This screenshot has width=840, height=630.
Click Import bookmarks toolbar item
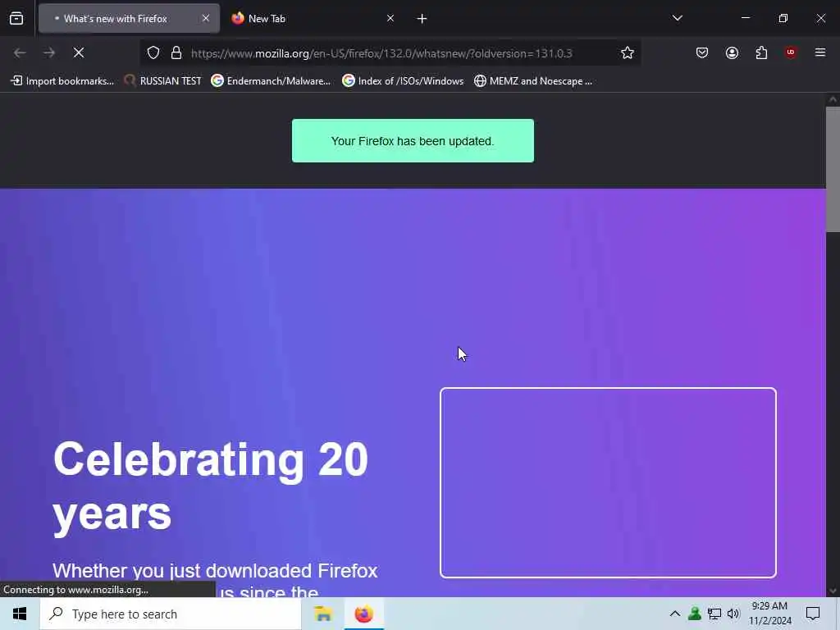click(62, 81)
